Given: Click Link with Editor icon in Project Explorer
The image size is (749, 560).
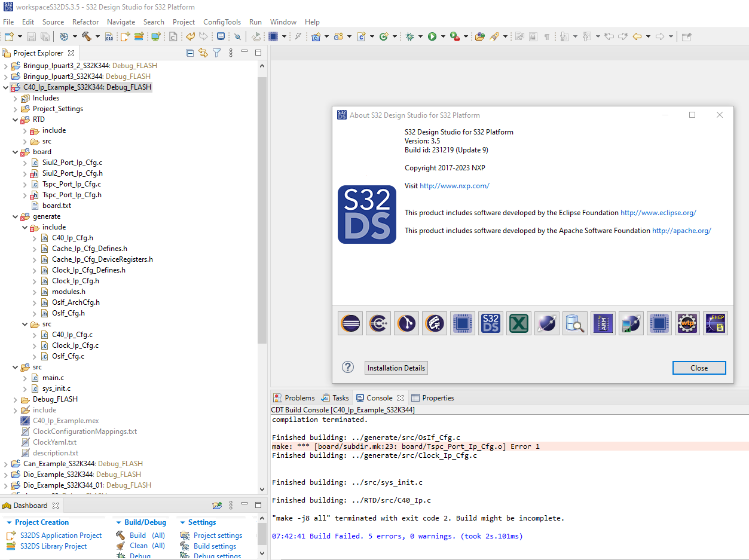Looking at the screenshot, I should click(x=203, y=53).
